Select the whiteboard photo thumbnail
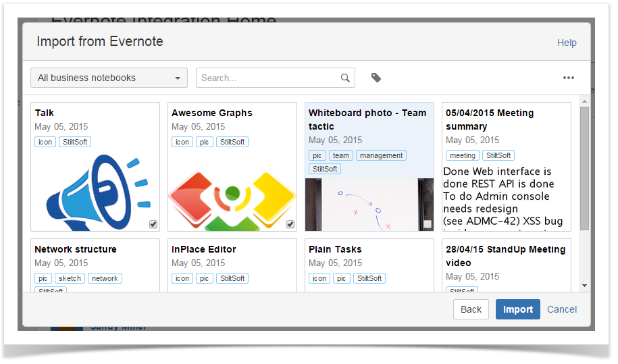The image size is (618, 364). 369,205
